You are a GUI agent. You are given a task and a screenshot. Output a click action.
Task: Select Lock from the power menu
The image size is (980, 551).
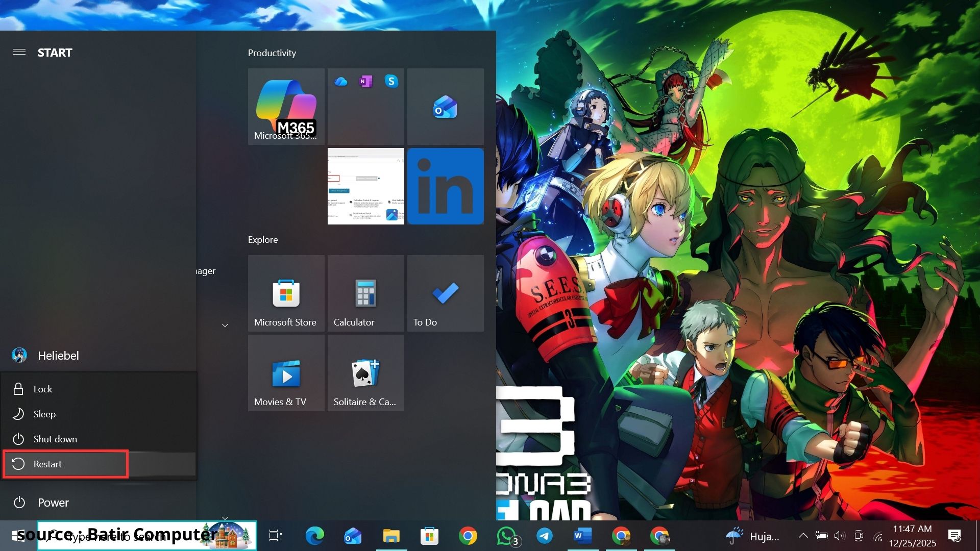[x=99, y=389]
